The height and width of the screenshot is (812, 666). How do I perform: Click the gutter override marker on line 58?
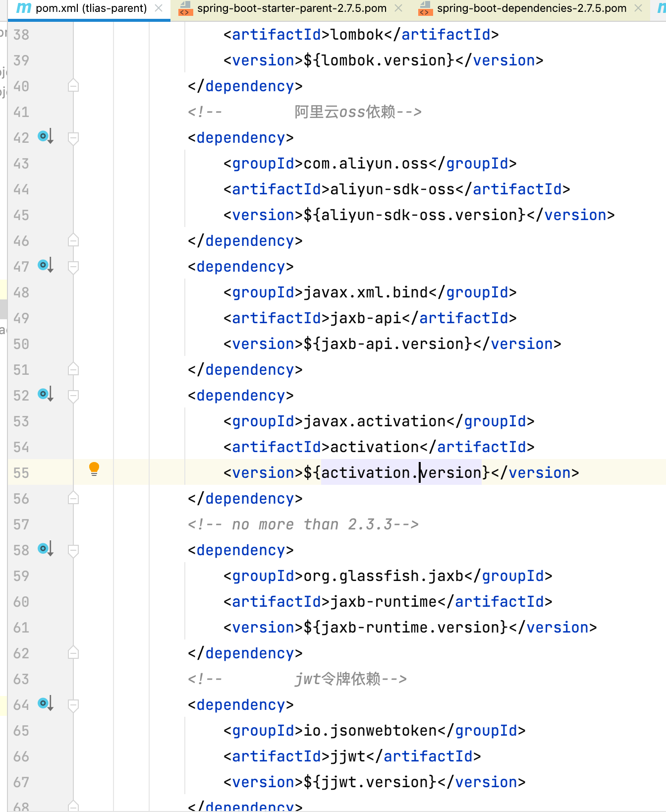coord(46,549)
